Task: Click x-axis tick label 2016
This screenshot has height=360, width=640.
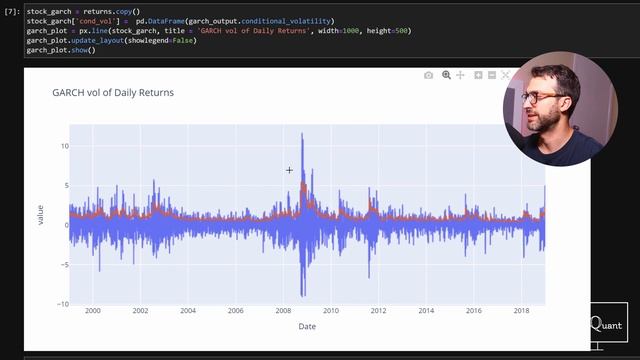Action: (473, 311)
